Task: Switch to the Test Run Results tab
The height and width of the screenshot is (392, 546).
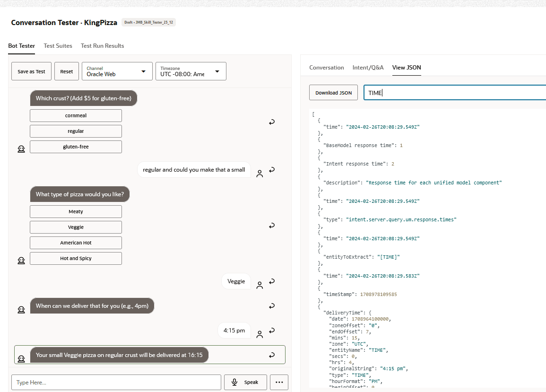Action: (x=102, y=46)
